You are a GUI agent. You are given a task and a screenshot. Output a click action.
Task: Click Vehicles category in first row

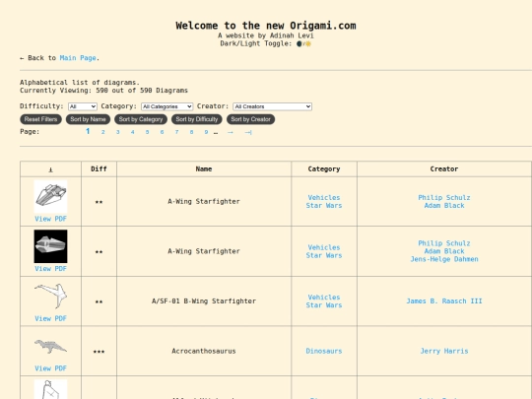pos(324,197)
